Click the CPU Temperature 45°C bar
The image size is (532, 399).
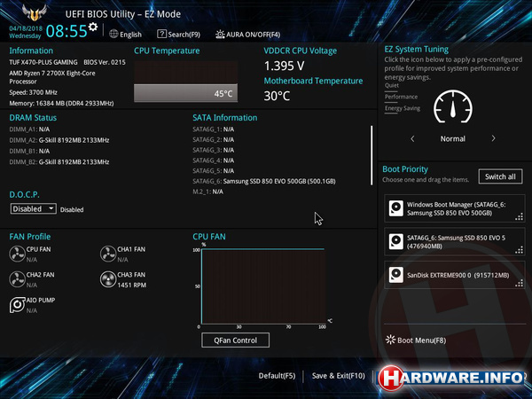185,93
